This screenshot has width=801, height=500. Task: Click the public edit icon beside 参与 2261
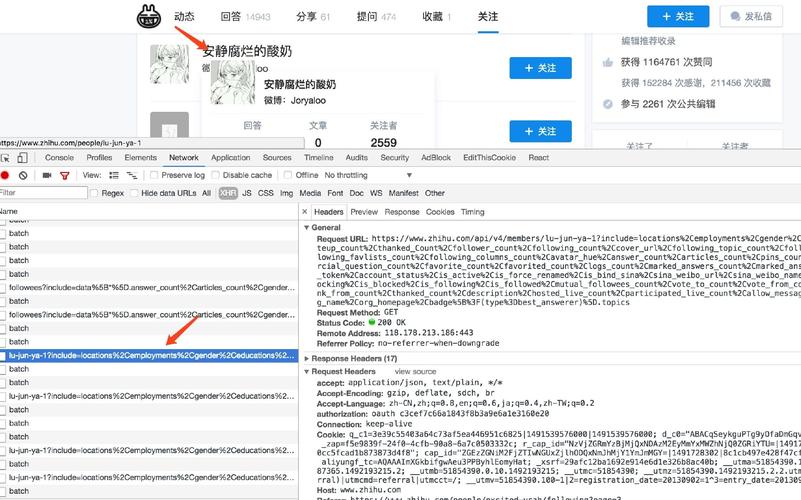pyautogui.click(x=607, y=104)
